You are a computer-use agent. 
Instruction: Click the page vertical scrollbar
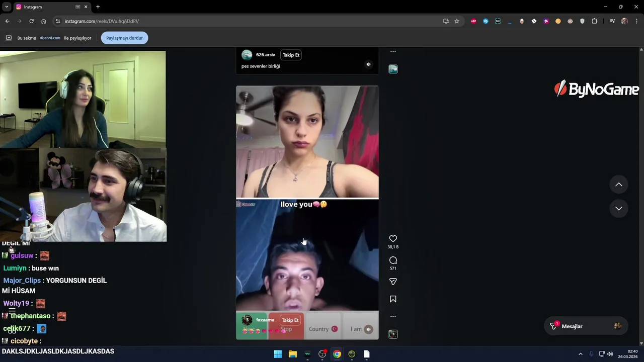(x=641, y=196)
